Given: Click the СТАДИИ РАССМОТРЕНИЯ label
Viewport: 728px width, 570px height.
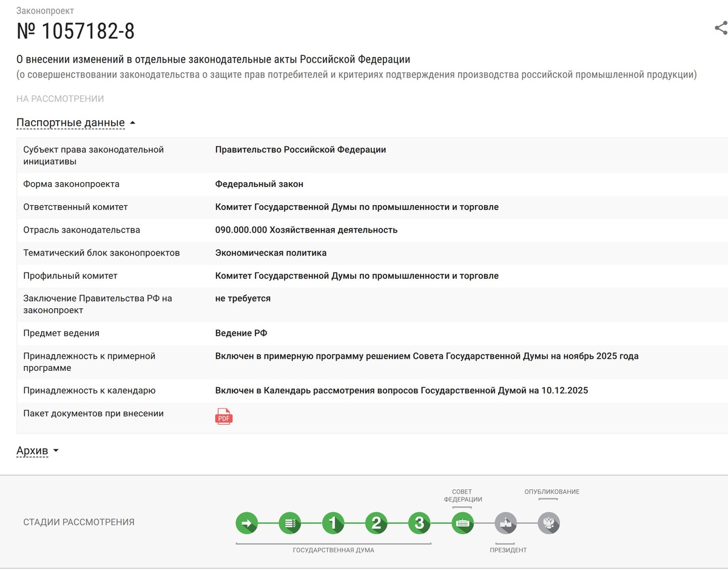Looking at the screenshot, I should (x=79, y=523).
